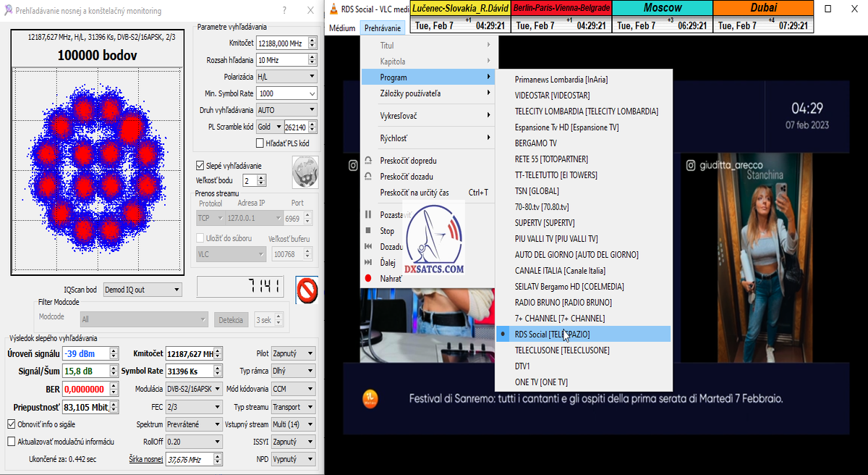Click the Preskočiť dopredu jump icon
This screenshot has width=868, height=475.
click(x=368, y=161)
